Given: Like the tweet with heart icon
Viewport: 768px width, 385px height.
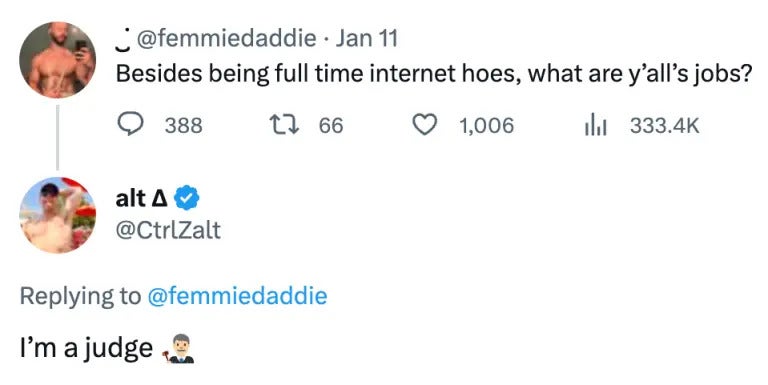Looking at the screenshot, I should point(424,125).
